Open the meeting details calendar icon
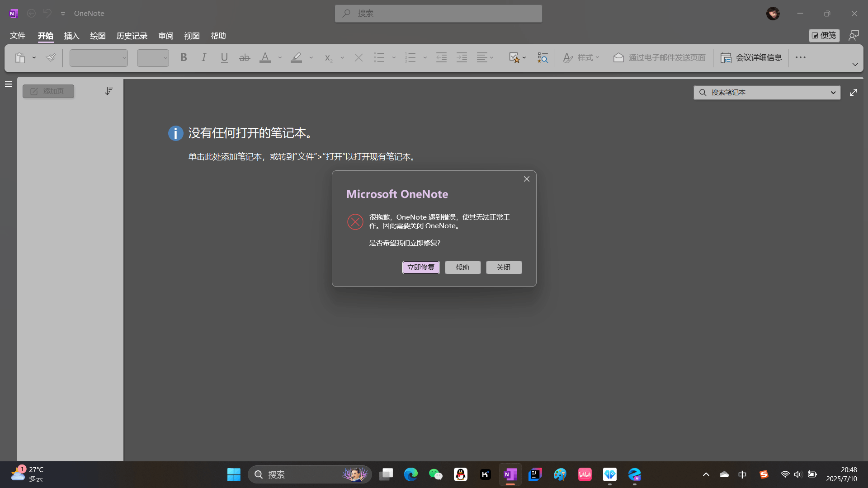The image size is (868, 488). (x=726, y=58)
